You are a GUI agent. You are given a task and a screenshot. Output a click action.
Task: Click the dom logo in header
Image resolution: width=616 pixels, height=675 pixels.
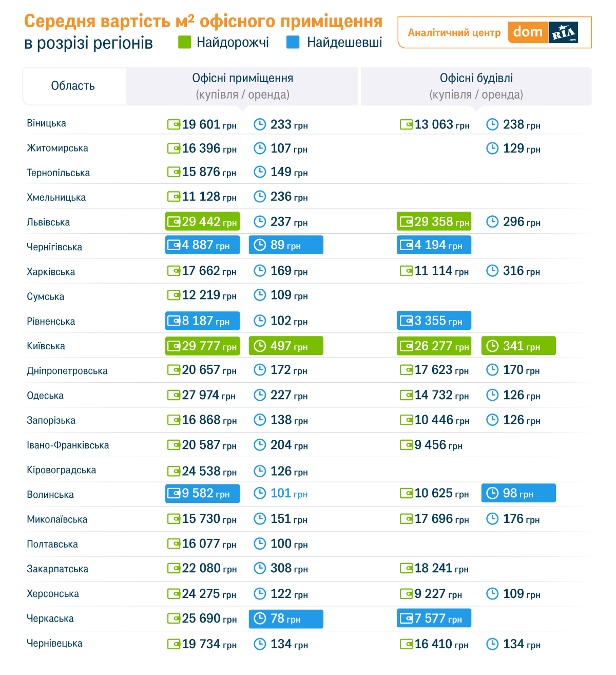(528, 32)
